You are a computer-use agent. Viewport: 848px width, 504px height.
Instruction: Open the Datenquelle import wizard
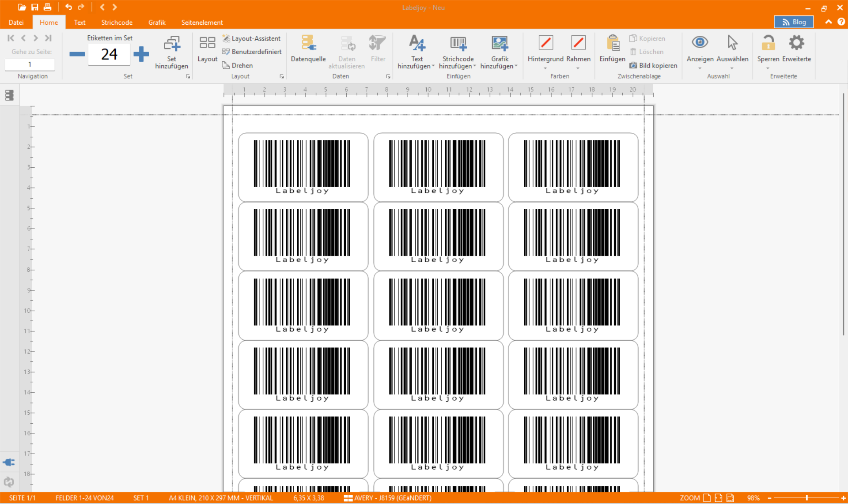pos(308,51)
